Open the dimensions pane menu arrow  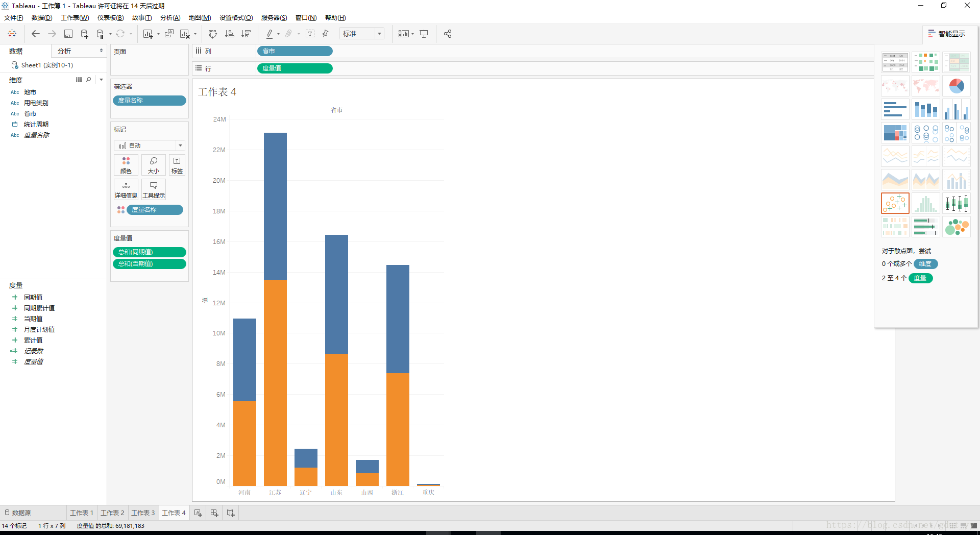point(101,80)
